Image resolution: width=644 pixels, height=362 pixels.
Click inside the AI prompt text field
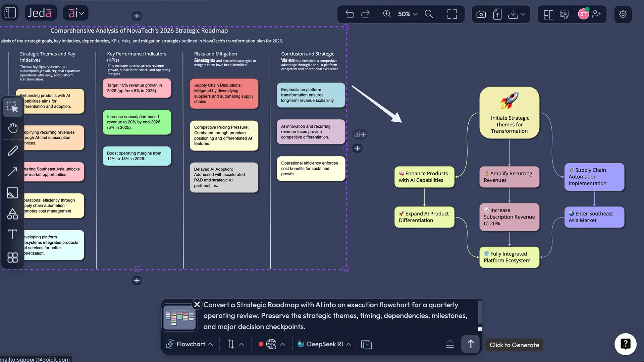335,315
